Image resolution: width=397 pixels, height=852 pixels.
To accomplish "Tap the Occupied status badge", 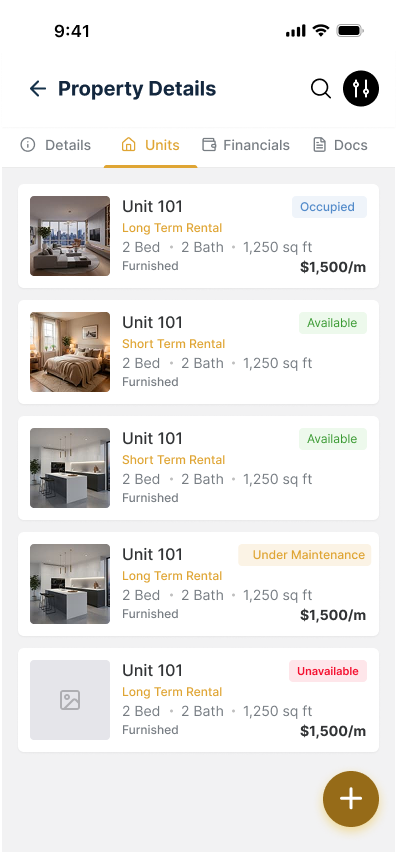I will [x=329, y=207].
